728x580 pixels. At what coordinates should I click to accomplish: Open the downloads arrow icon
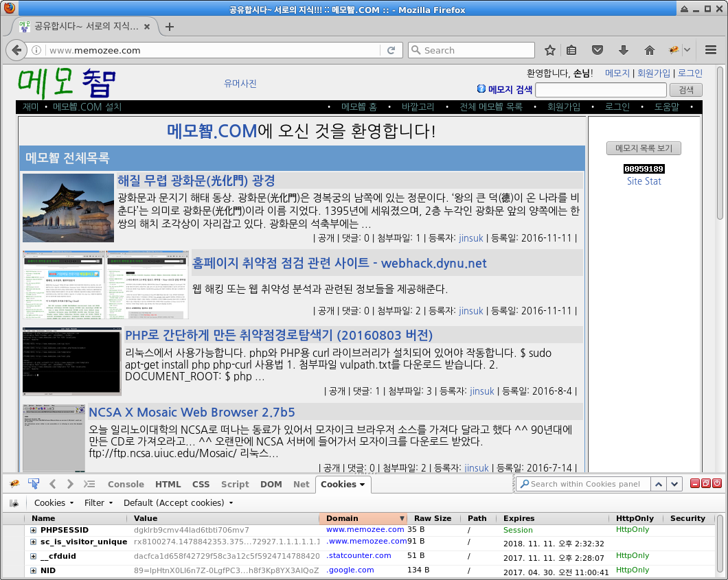[x=624, y=50]
